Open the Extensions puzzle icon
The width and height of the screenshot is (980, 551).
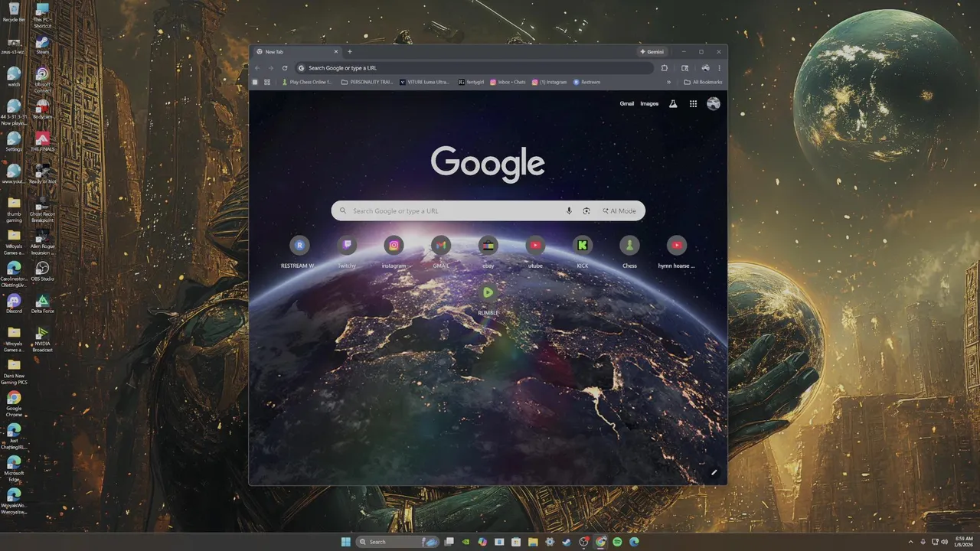(x=665, y=67)
